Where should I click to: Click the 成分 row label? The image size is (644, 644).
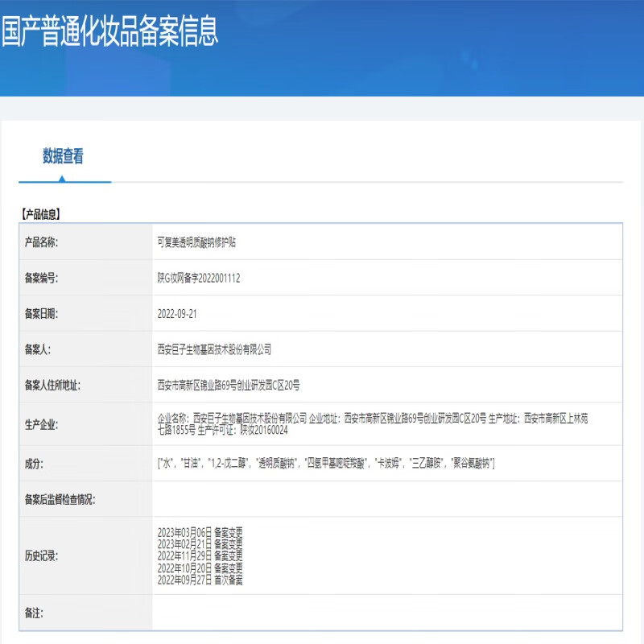(33, 463)
